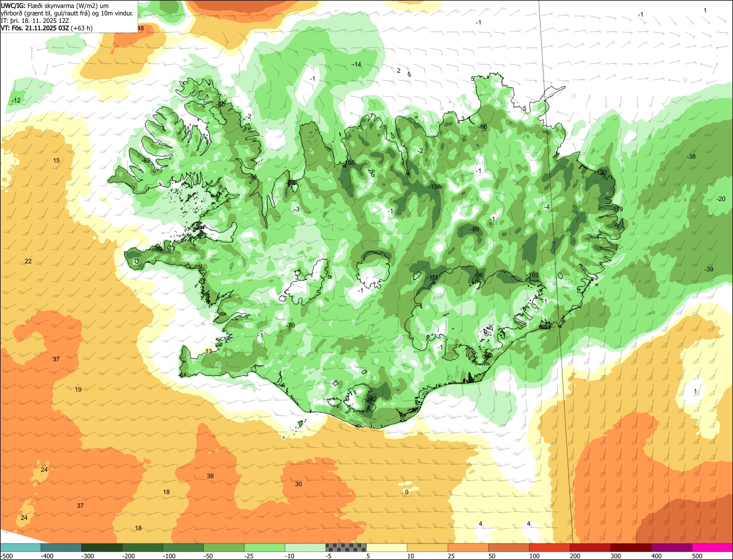Click the green swatch between -200 and -100
733x560 pixels.
(142, 547)
